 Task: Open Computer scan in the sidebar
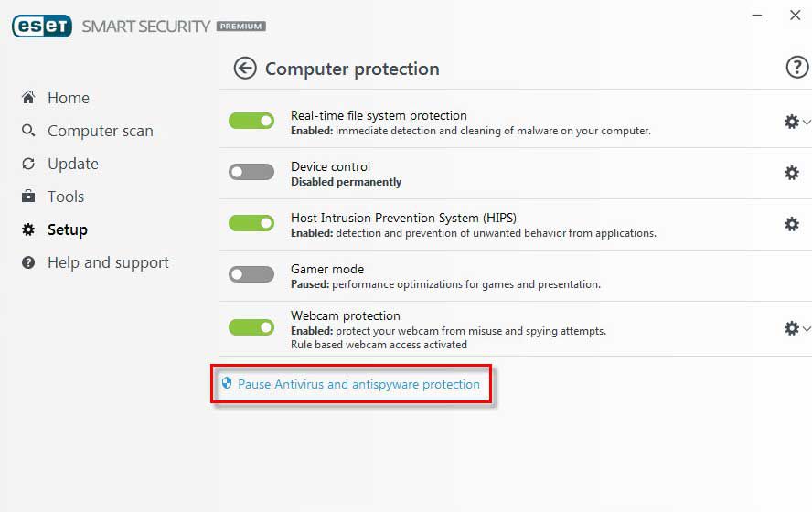tap(100, 131)
